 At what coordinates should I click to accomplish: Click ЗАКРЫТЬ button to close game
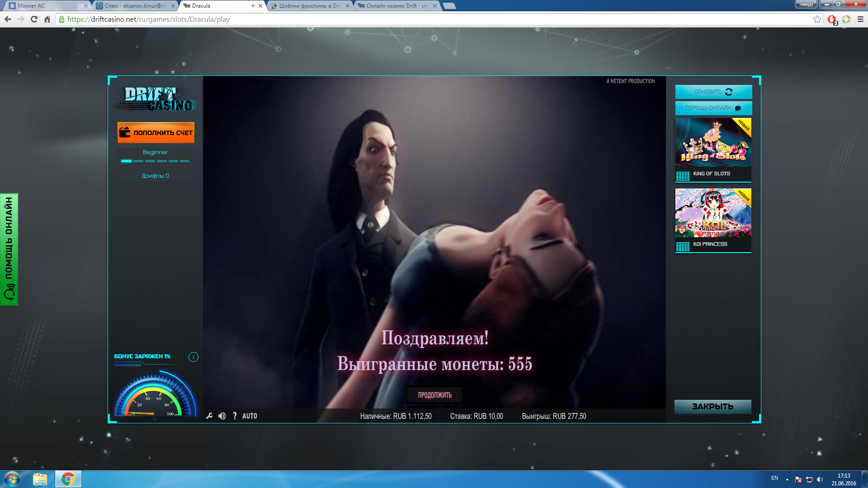click(712, 407)
